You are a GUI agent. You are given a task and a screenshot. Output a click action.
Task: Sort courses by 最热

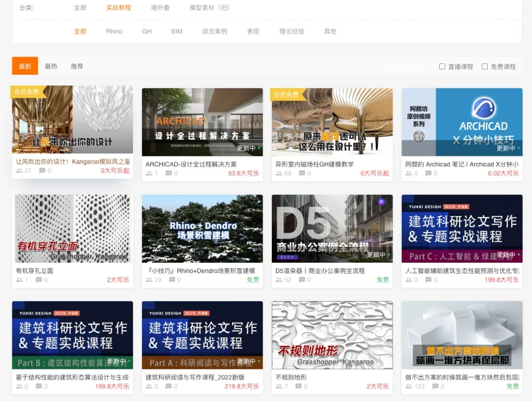pos(51,66)
